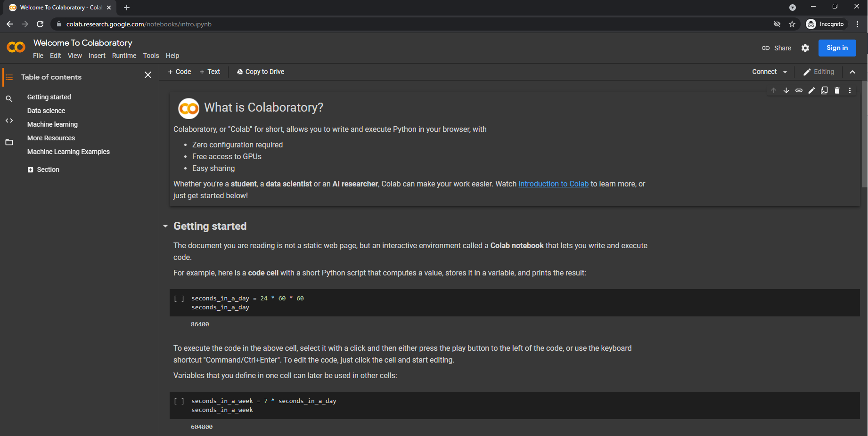Viewport: 868px width, 436px height.
Task: Run the seconds_in_a_day code cell
Action: tap(179, 299)
